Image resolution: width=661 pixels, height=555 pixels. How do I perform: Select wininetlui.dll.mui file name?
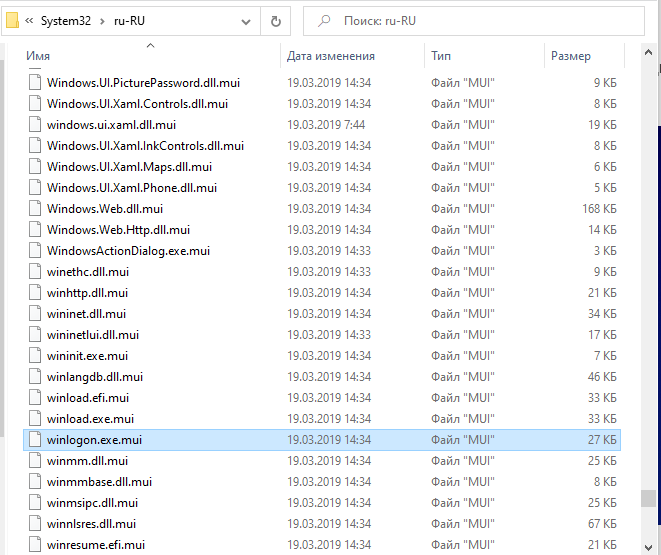(93, 335)
